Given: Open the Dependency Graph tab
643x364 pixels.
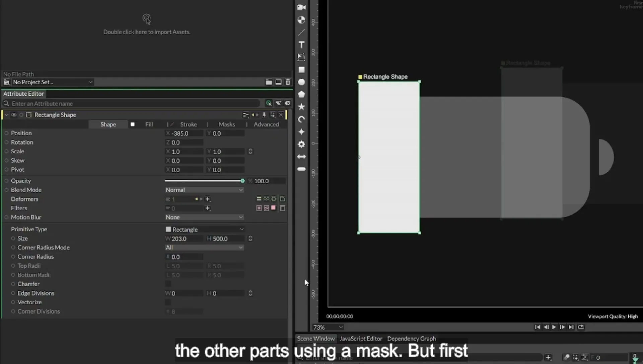Looking at the screenshot, I should click(x=412, y=339).
